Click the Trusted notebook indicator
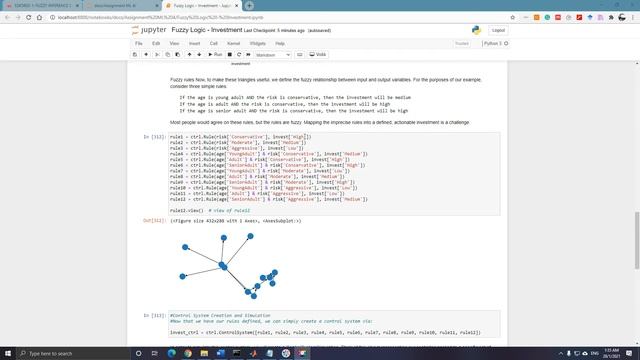The width and height of the screenshot is (640, 360). [x=462, y=43]
